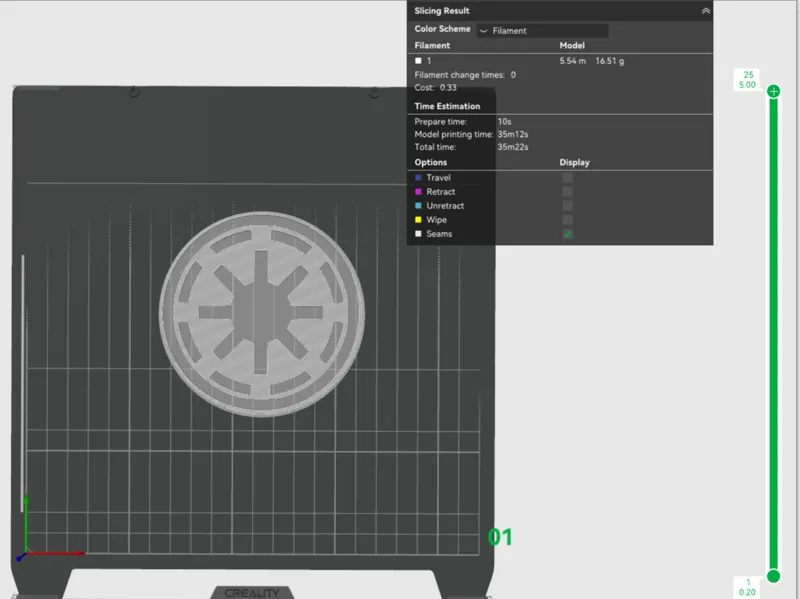This screenshot has height=599, width=800.
Task: Click the layer slider top handle with plus
Action: click(x=773, y=91)
